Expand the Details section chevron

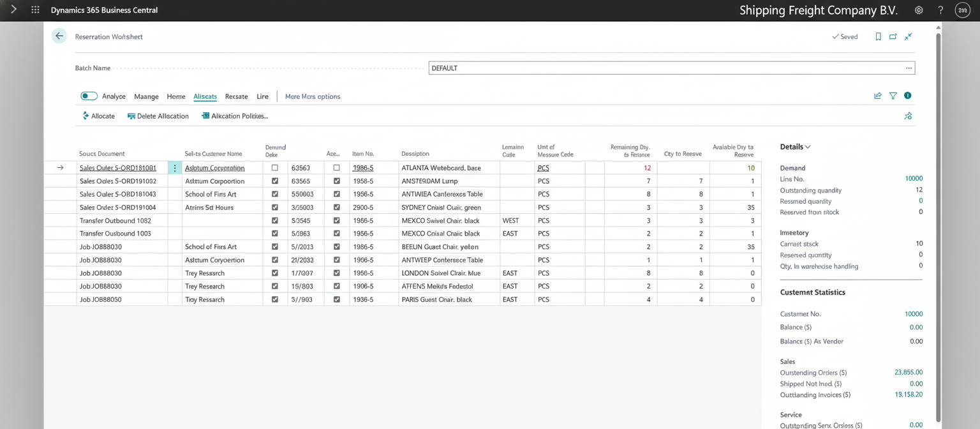pyautogui.click(x=808, y=147)
